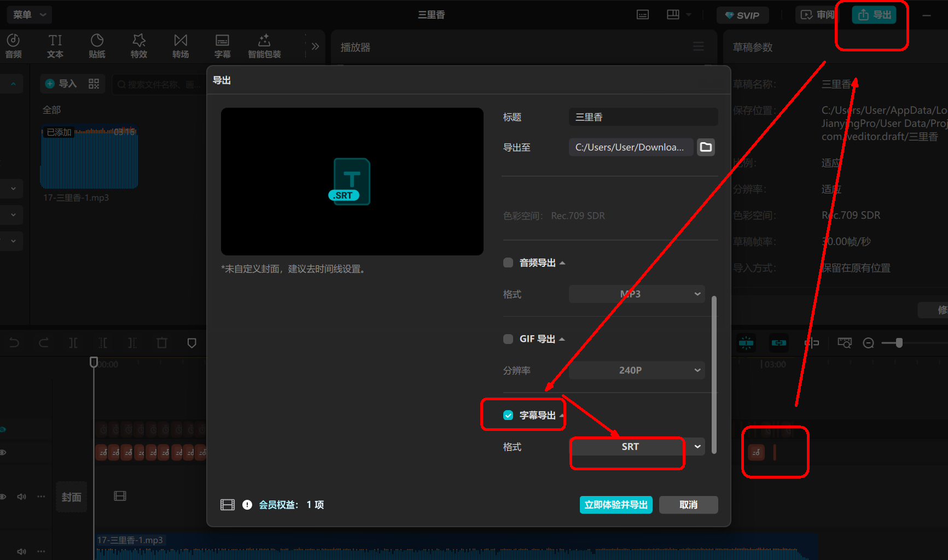Viewport: 948px width, 560px height.
Task: Click the undo icon in timeline toolbar
Action: pyautogui.click(x=14, y=343)
